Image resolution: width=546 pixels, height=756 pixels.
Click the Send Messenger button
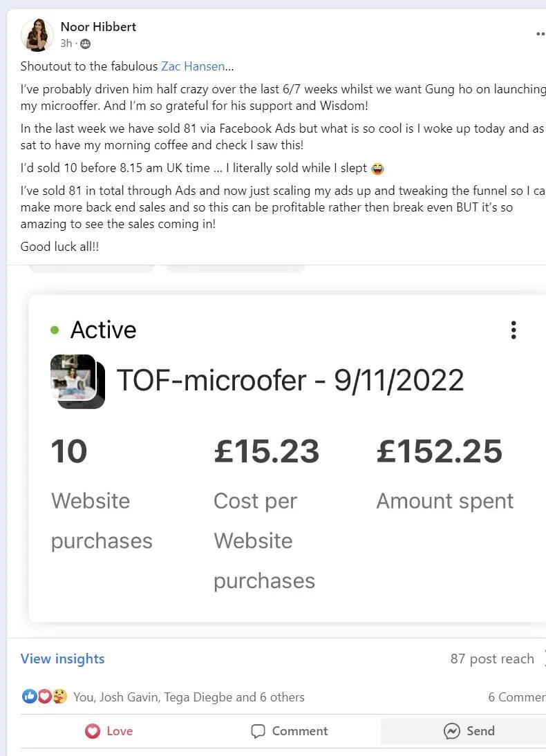[x=469, y=731]
